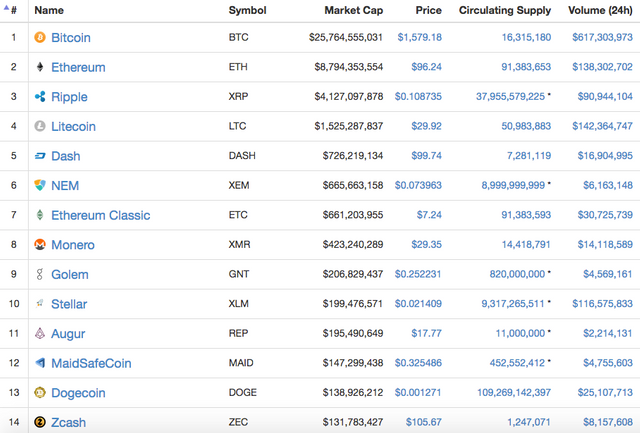Screen dimensions: 640x433
Task: Sort table by Volume (24h) header
Action: 600,10
